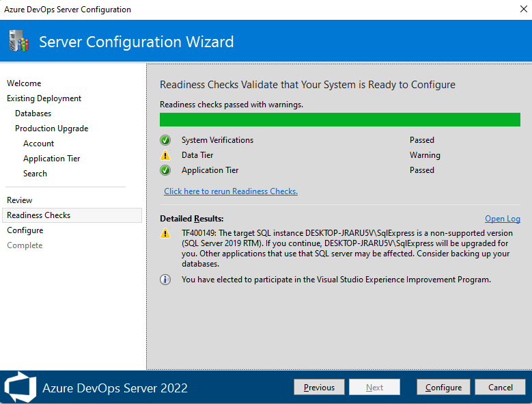Click the Azure DevOps Server 2022 label
Screen dimensions: 532x404
(x=115, y=388)
